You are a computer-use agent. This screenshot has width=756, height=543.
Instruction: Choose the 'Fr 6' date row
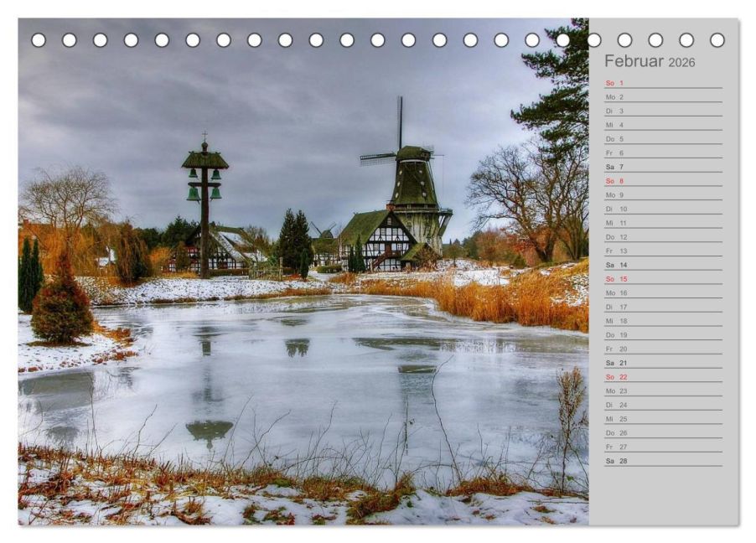(664, 153)
